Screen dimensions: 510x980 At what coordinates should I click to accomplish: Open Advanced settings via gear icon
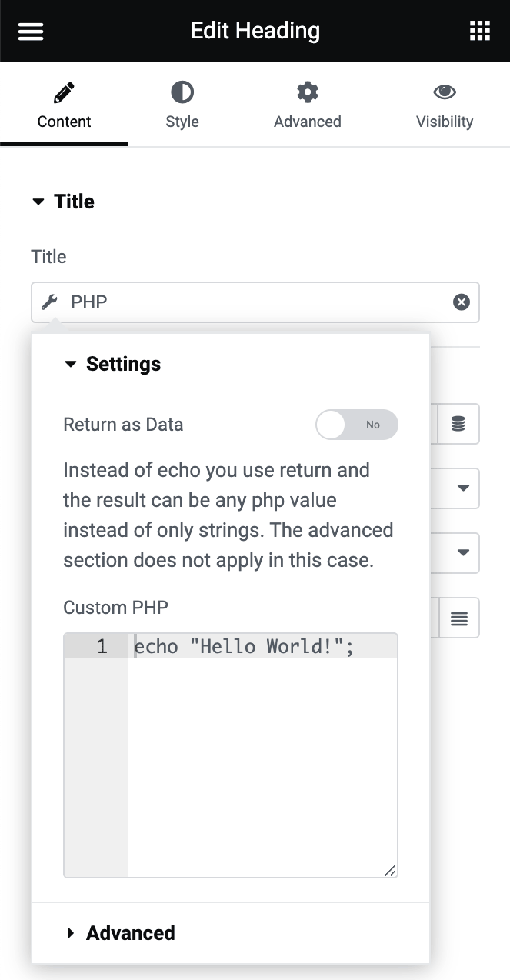tap(307, 91)
